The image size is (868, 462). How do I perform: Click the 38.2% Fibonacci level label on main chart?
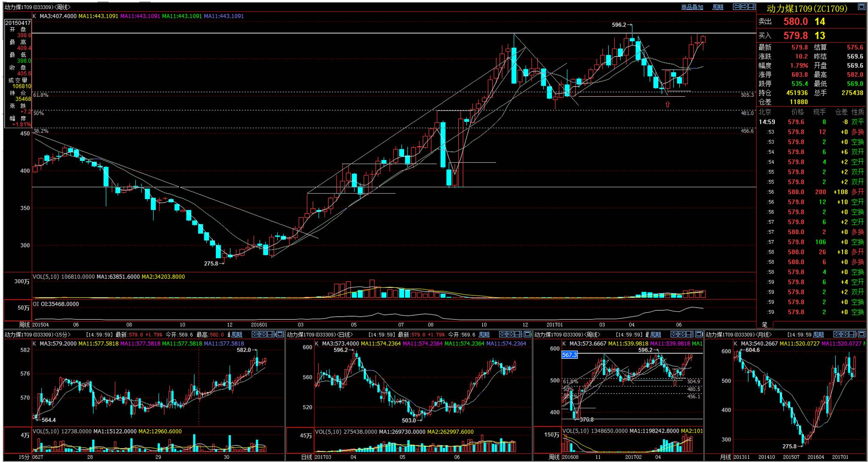pos(40,131)
